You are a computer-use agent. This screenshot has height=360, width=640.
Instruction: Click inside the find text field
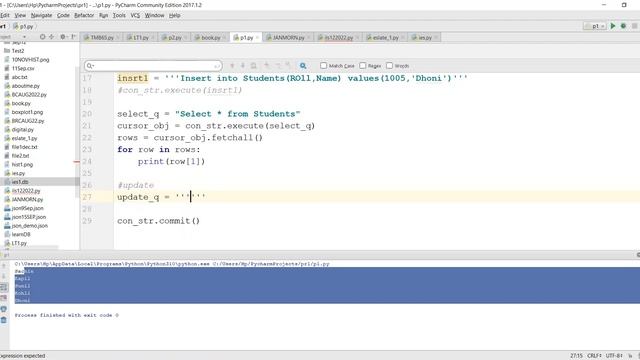point(153,66)
